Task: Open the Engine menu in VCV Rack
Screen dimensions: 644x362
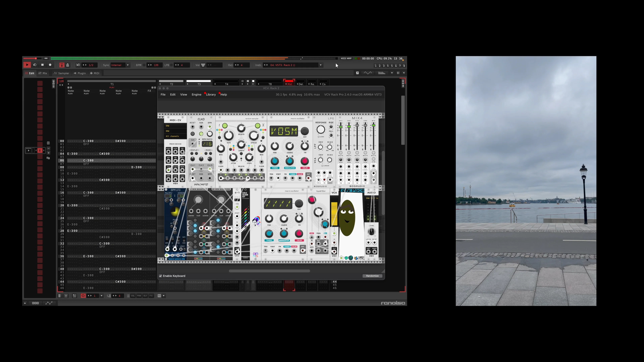Action: (x=196, y=94)
